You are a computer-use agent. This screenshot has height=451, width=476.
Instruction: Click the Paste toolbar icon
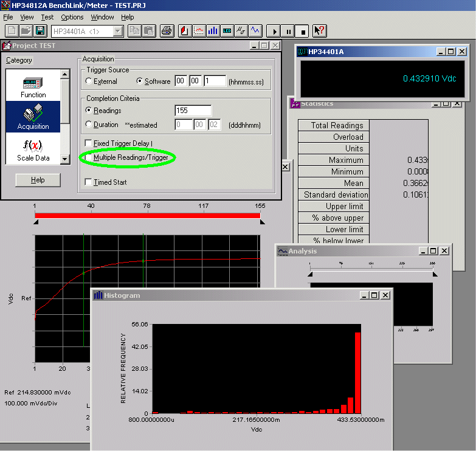[x=149, y=30]
